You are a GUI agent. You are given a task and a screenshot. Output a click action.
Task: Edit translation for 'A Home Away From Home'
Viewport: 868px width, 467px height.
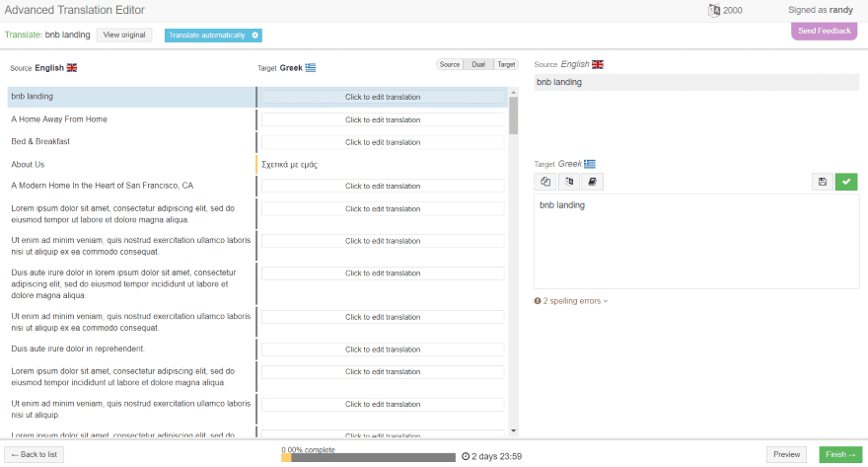tap(383, 119)
